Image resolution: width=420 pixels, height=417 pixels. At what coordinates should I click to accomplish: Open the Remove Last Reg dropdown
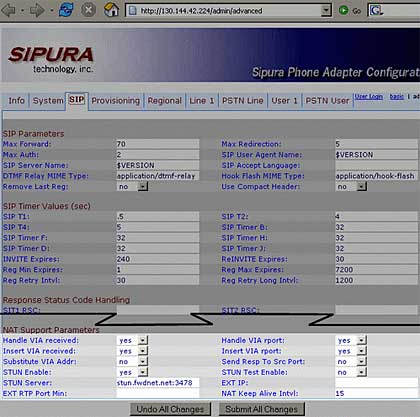click(x=143, y=187)
